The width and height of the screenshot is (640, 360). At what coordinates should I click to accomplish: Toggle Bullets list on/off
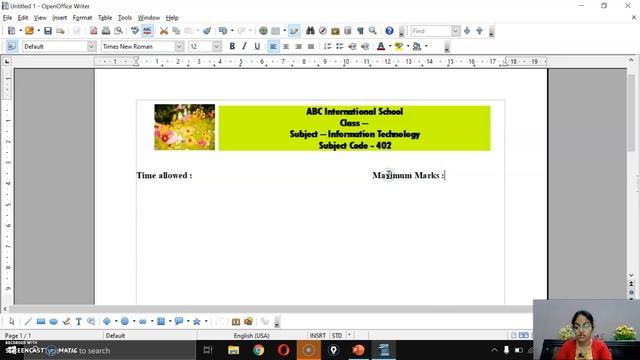point(340,46)
